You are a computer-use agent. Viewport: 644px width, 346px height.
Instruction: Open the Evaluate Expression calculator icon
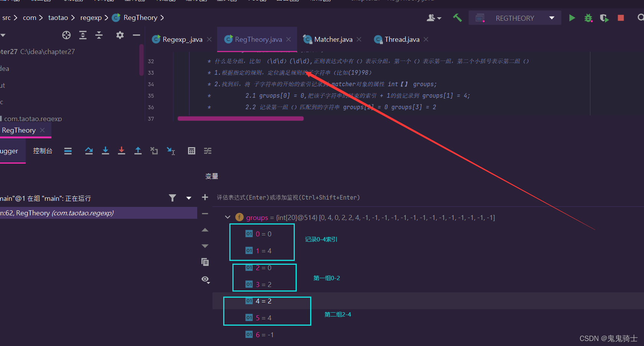pos(191,151)
